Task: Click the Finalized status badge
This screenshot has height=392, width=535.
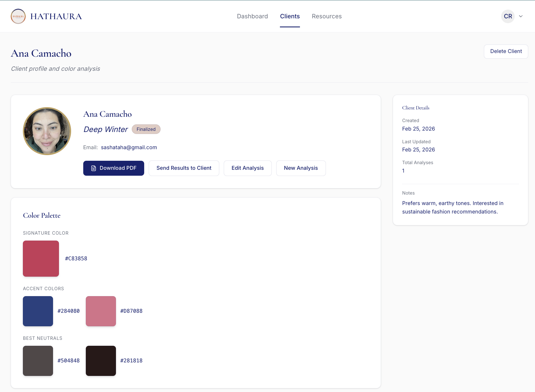Action: click(x=146, y=129)
